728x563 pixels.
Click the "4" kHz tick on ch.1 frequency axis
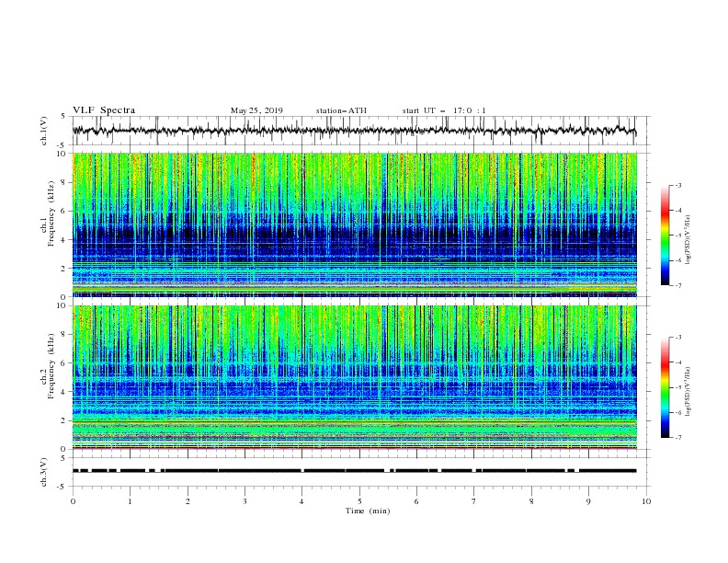pos(63,240)
